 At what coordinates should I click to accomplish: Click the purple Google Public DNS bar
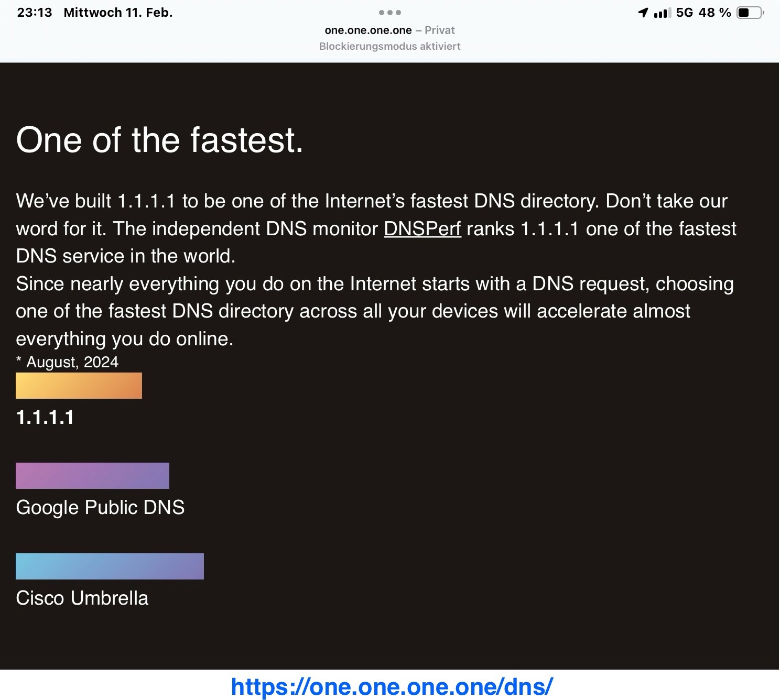[92, 476]
